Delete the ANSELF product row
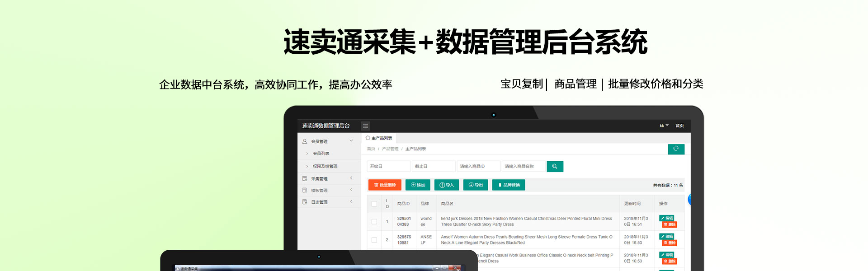Viewport: 868px width, 271px height. 670,243
